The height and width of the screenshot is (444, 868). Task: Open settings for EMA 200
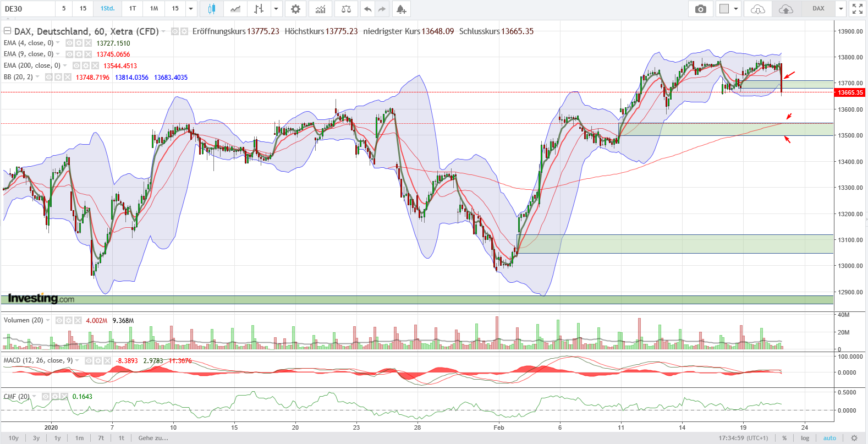click(x=86, y=65)
